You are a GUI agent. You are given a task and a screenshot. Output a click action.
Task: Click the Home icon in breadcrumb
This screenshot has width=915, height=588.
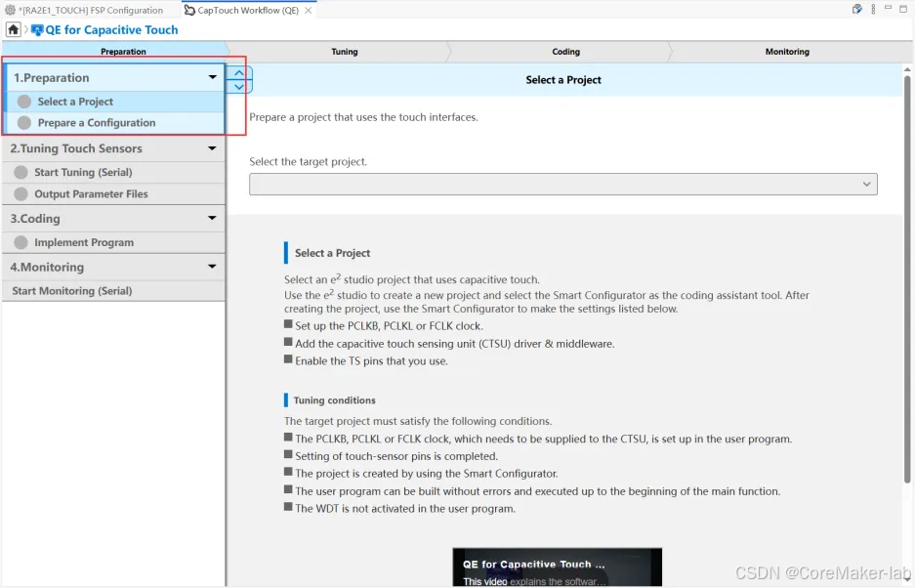(13, 29)
